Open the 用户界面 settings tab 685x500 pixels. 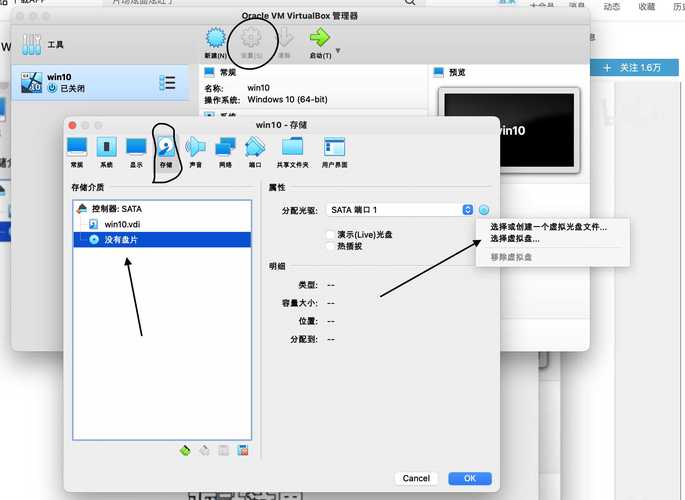point(335,152)
